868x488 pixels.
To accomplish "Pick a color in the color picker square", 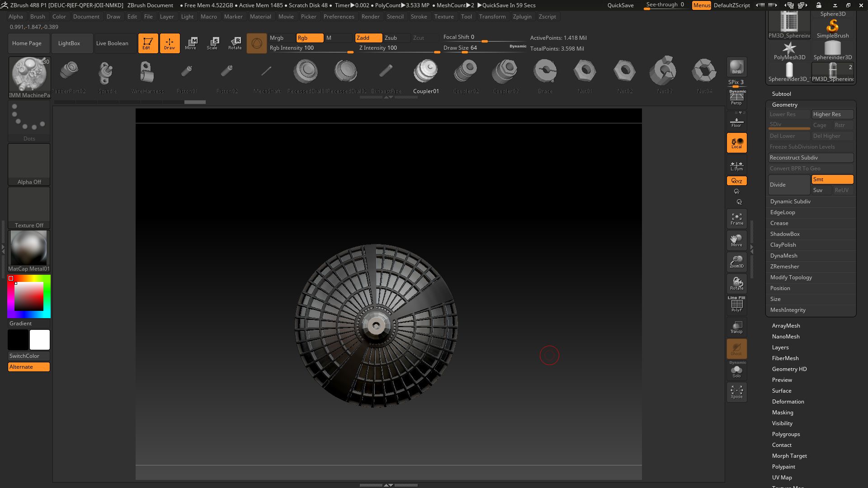I will click(29, 296).
